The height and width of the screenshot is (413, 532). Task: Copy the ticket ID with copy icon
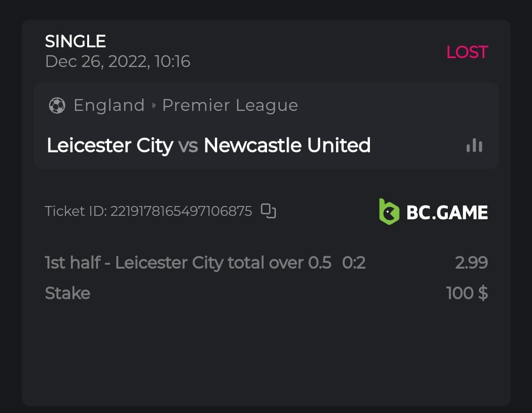tap(268, 211)
